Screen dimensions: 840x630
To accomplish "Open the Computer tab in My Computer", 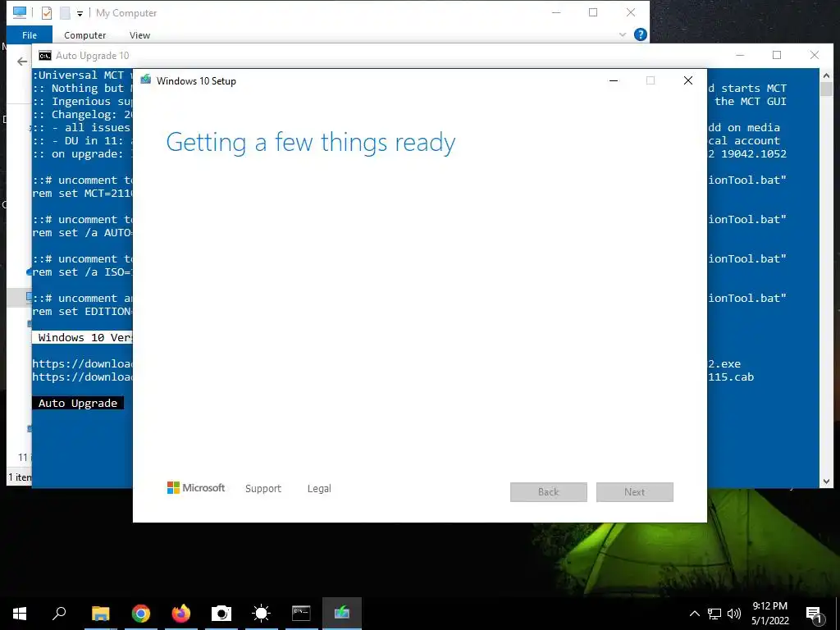I will pos(84,34).
